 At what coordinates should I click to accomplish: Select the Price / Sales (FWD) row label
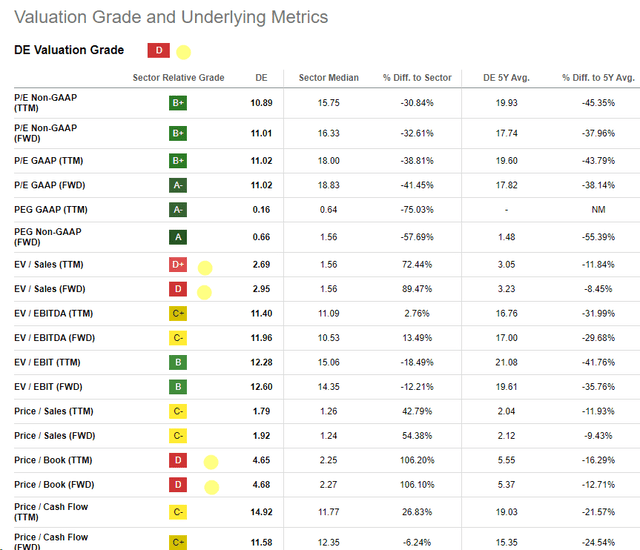[x=54, y=436]
